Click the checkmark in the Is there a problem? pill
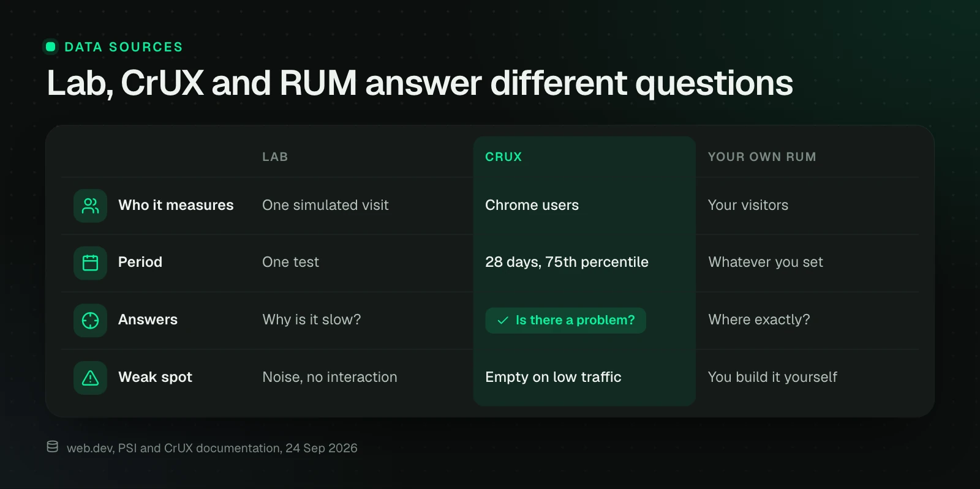This screenshot has width=980, height=489. (503, 320)
